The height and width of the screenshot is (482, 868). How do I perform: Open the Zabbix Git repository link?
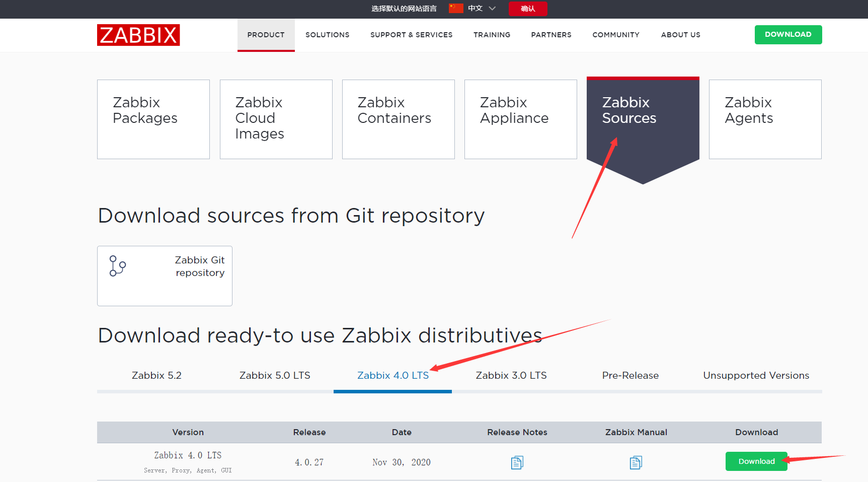point(165,276)
